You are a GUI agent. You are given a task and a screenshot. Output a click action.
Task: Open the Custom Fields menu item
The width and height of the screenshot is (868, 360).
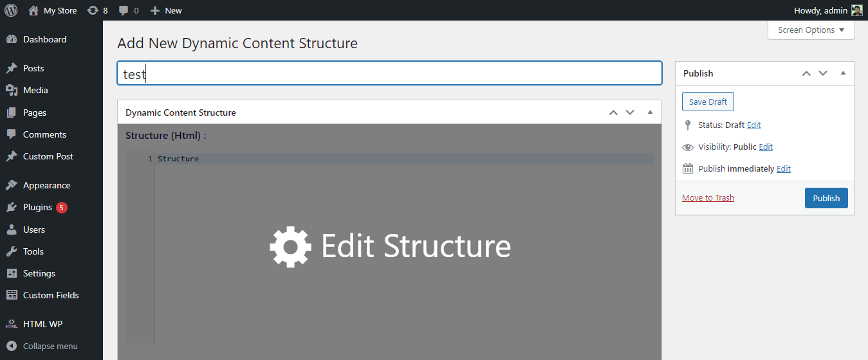51,295
